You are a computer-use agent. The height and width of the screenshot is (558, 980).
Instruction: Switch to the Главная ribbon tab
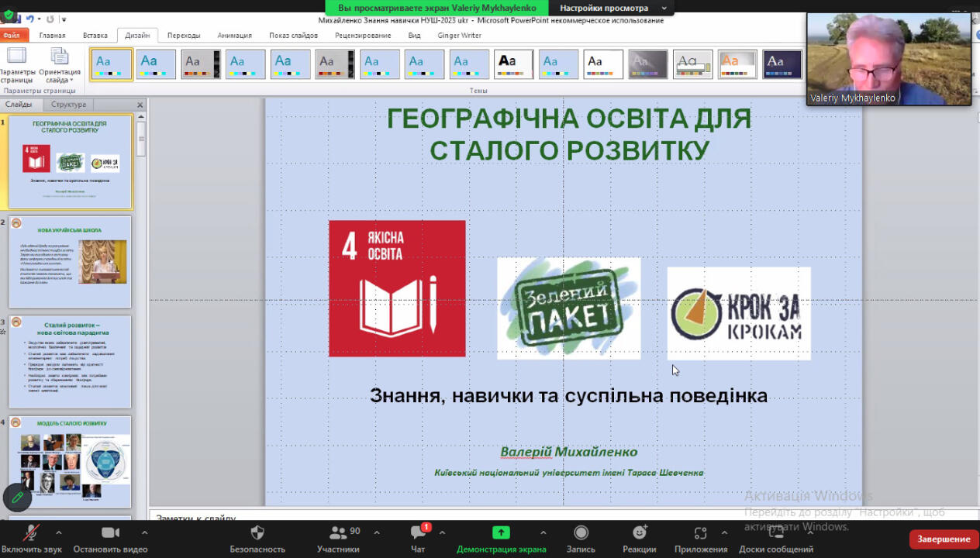click(x=53, y=35)
